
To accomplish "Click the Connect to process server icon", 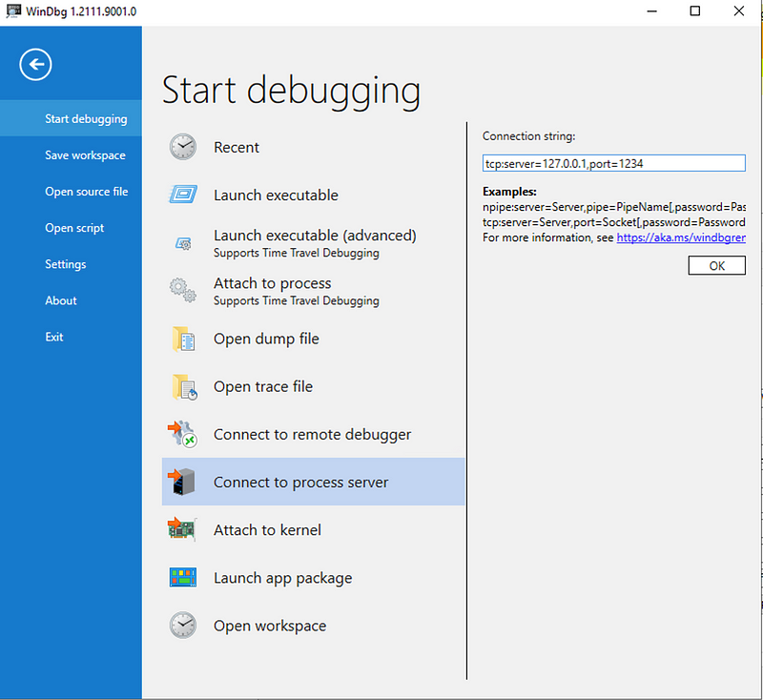I will click(x=181, y=482).
